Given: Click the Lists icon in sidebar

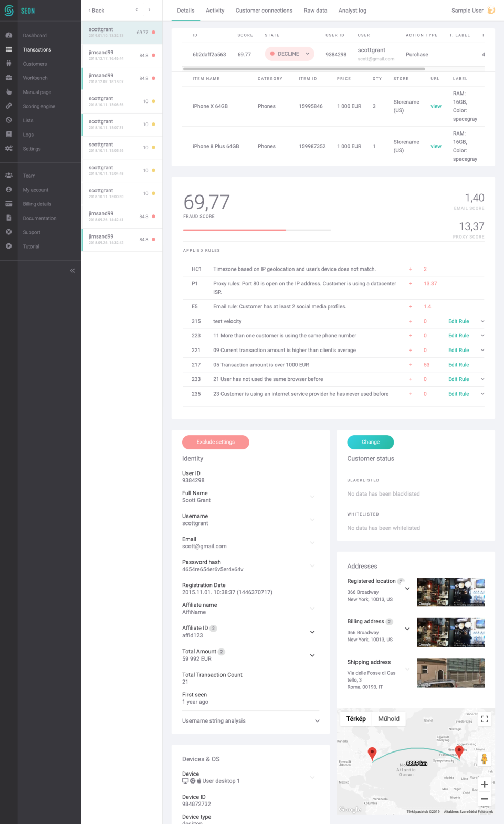Looking at the screenshot, I should coord(9,120).
